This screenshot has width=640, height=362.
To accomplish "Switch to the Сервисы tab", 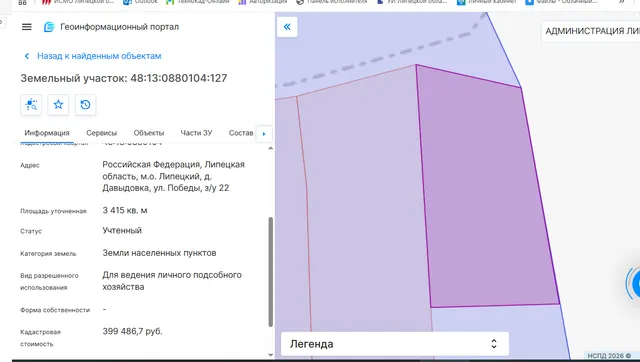I will [102, 133].
